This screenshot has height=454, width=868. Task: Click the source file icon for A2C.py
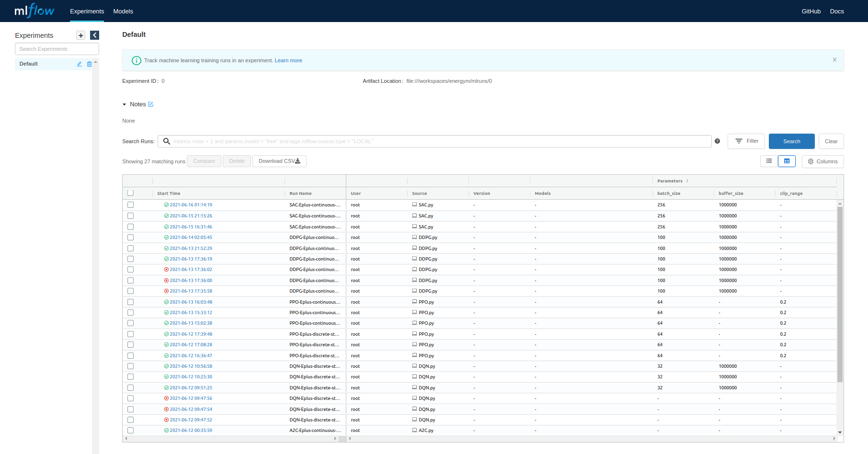click(x=414, y=430)
